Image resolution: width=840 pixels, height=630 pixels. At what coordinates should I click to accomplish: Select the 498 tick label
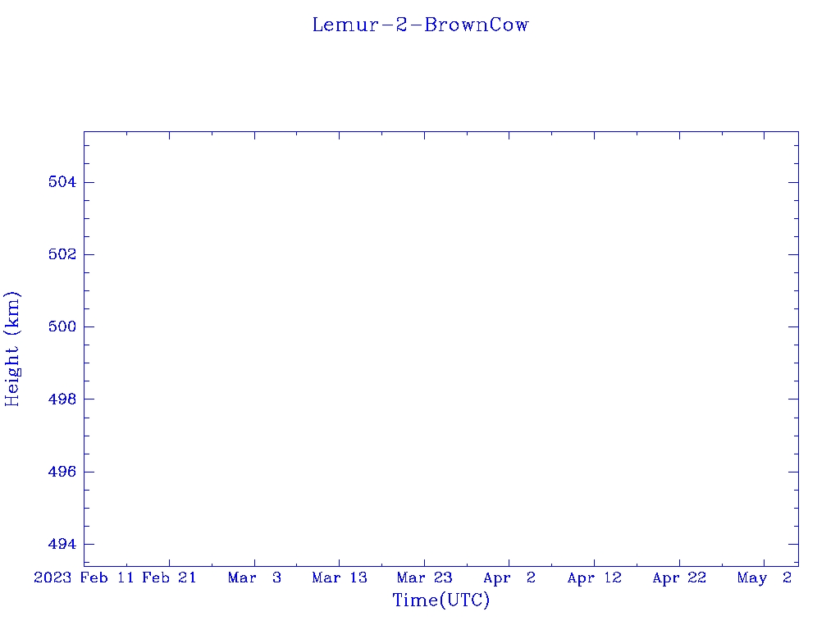pyautogui.click(x=62, y=399)
